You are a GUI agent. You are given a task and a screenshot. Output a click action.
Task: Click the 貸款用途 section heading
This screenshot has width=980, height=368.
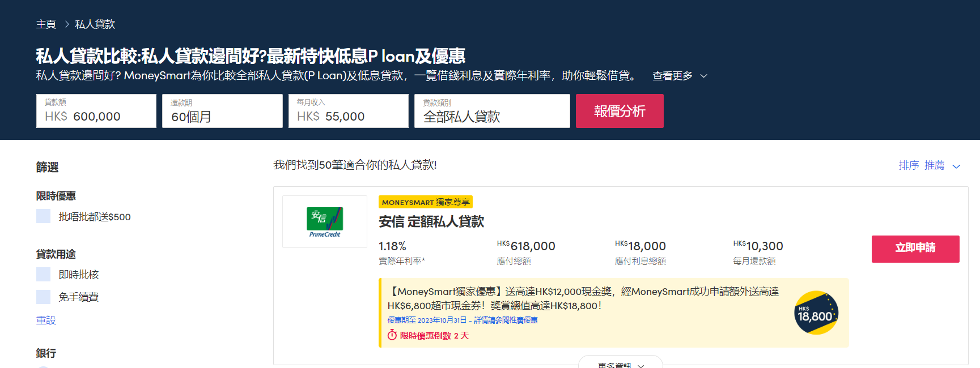click(x=56, y=254)
